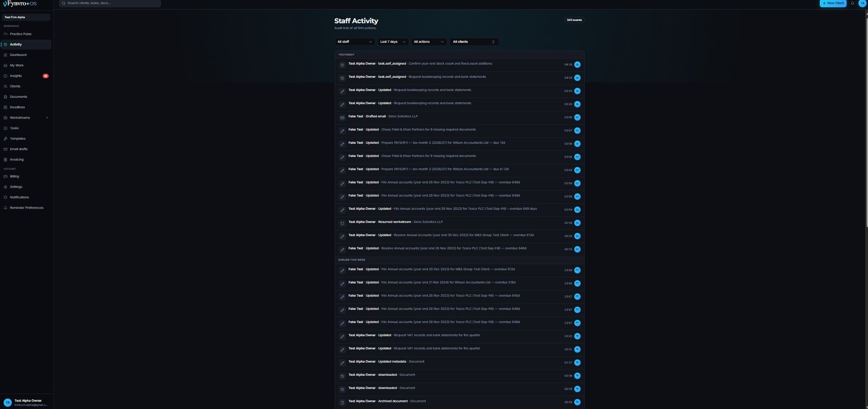Click the icon on the Archived document row
Screen dimensions: 868x409
[342, 402]
